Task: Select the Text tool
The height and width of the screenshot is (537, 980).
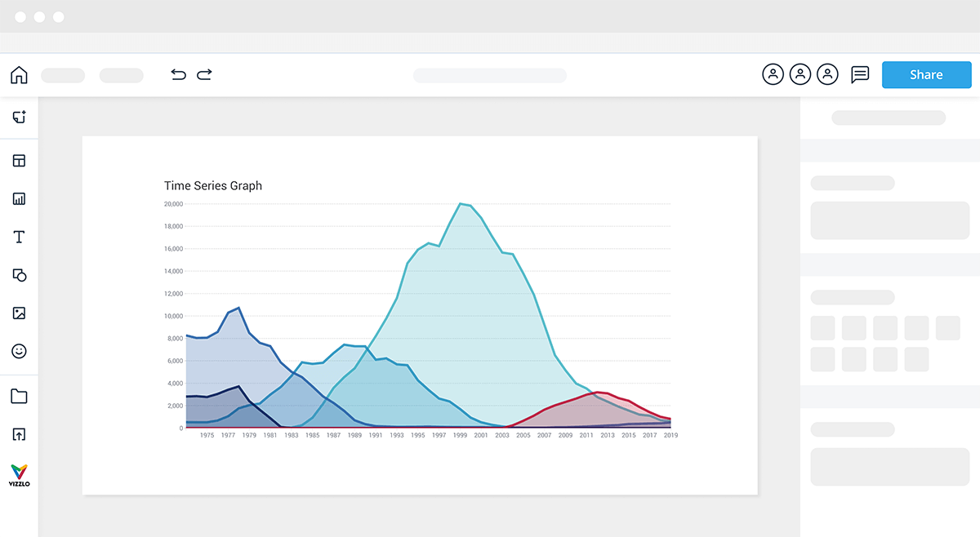Action: click(19, 237)
